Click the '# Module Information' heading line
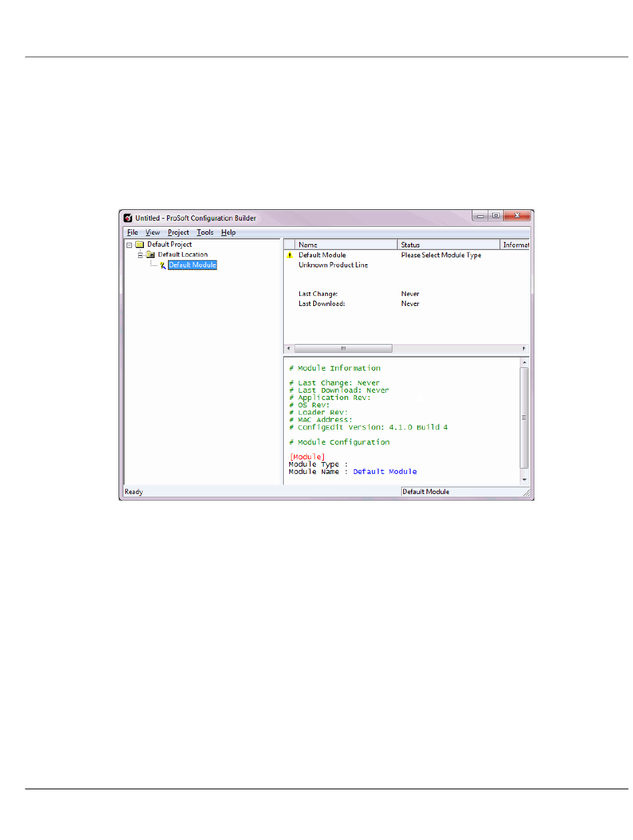Image resolution: width=633 pixels, height=840 pixels. click(x=334, y=368)
